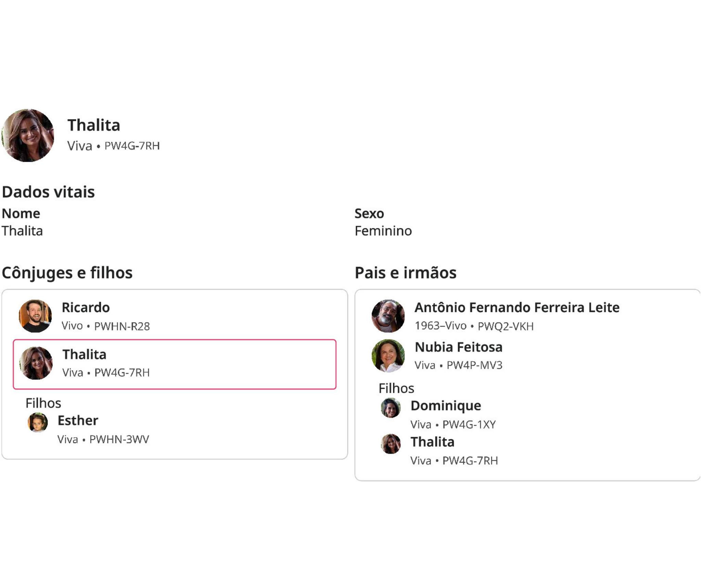This screenshot has width=701, height=588.
Task: Open Thalita's name listed below Dominique
Action: point(432,442)
